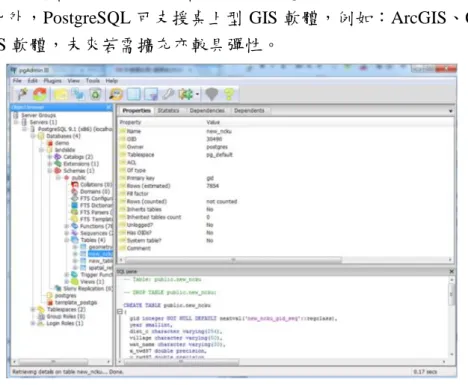The image size is (468, 385).
Task: Open the tab list arrow right of tabs
Action: [x=450, y=111]
